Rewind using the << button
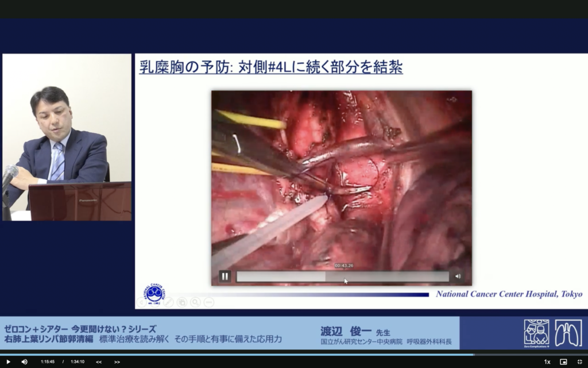Screen dimensions: 588x368 (x=99, y=362)
